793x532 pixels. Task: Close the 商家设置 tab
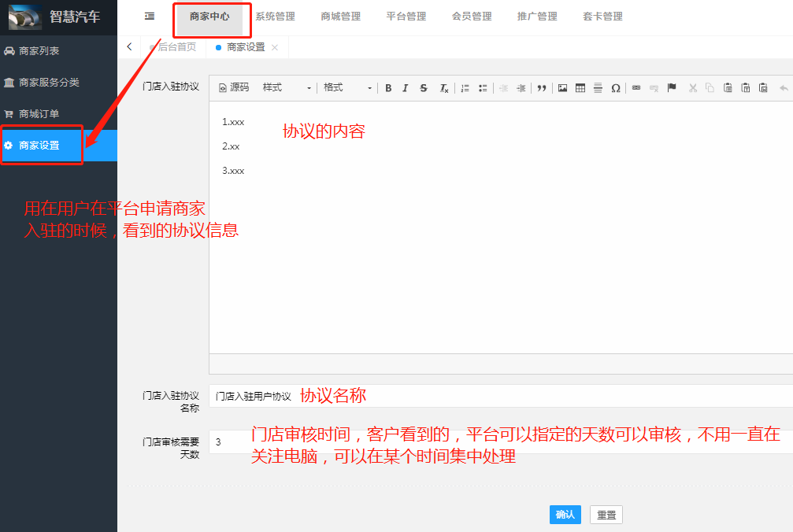coord(275,47)
